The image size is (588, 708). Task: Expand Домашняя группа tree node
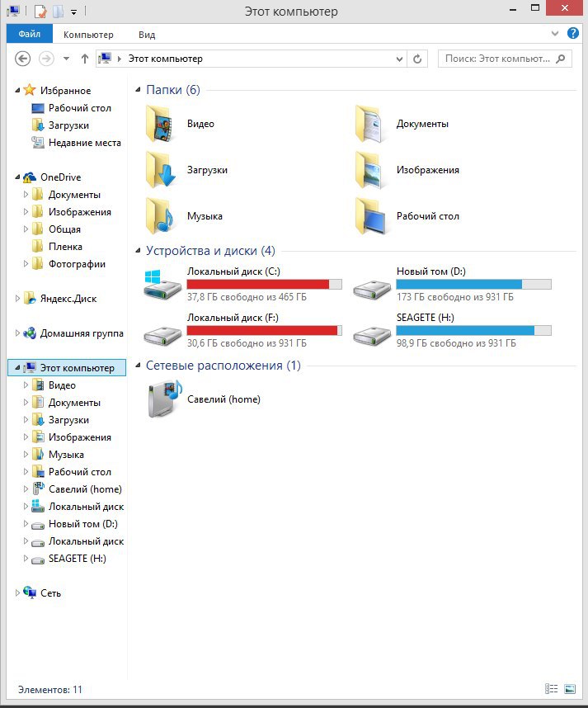pyautogui.click(x=17, y=333)
